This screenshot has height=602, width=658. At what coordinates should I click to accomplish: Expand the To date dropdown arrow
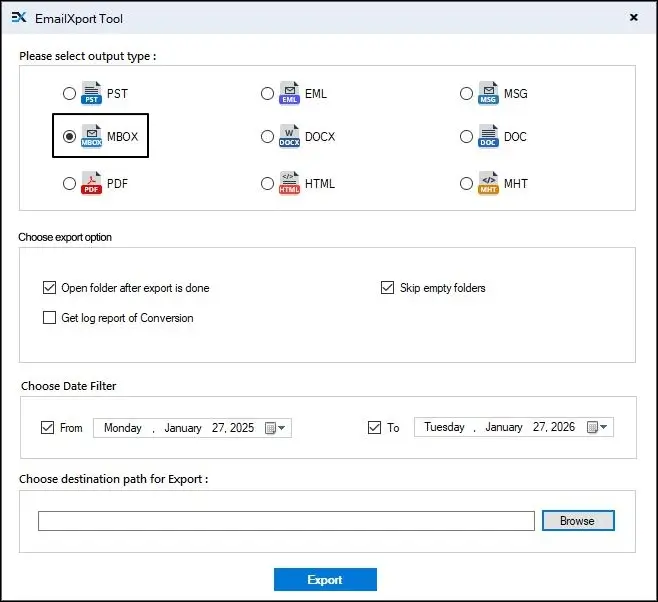(x=603, y=427)
